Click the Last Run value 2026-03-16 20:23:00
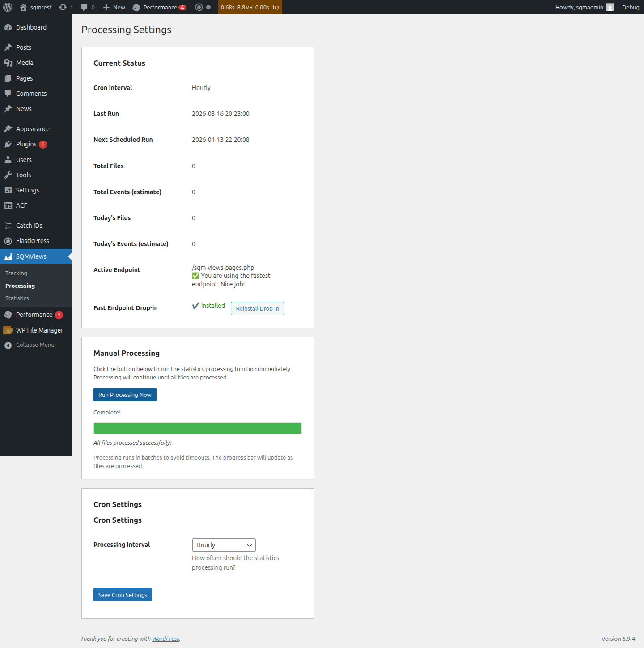This screenshot has width=644, height=648. coord(220,114)
